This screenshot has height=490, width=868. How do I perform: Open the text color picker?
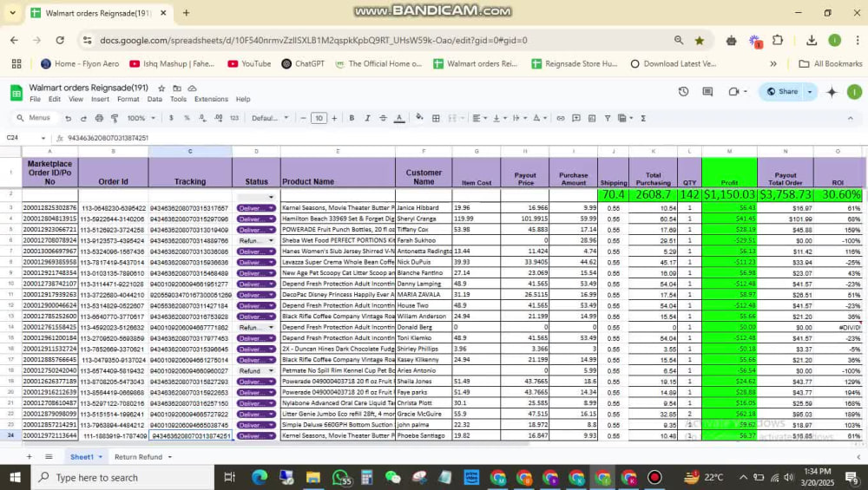coord(399,118)
